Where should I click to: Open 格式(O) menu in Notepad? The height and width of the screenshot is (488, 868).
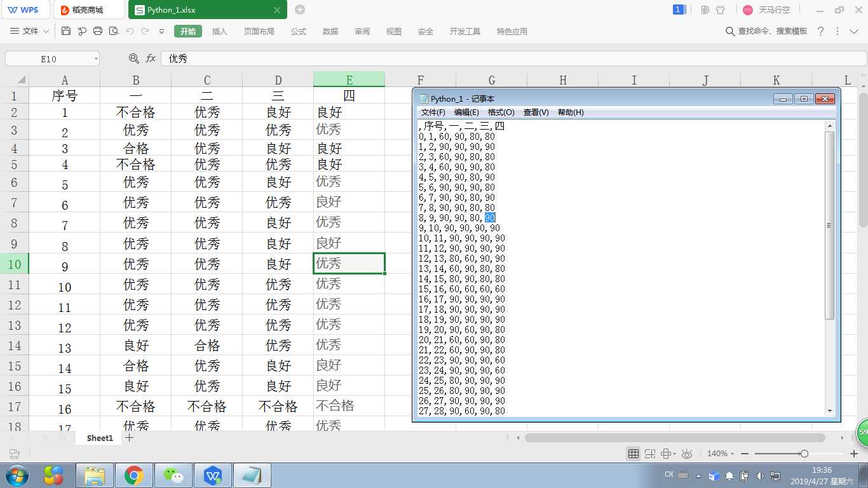[x=501, y=112]
